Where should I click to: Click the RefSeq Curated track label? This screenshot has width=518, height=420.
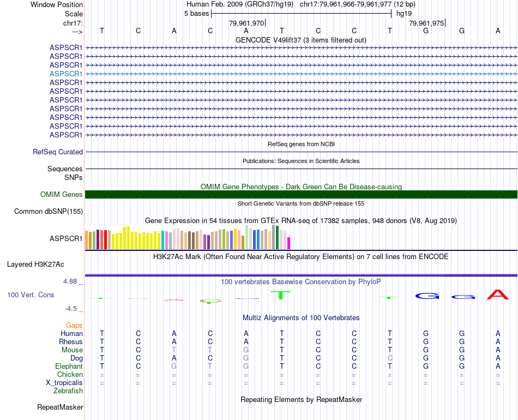57,152
